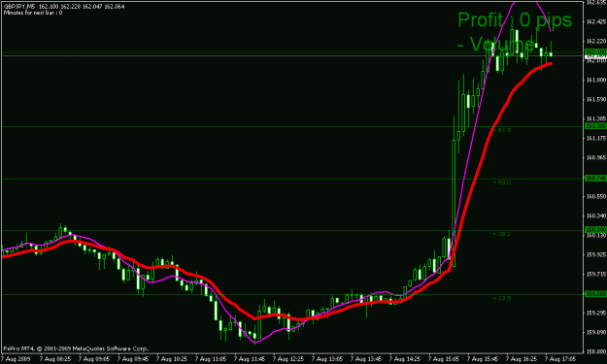
Task: Click the '7 Aug 16:25' time label
Action: 522,359
